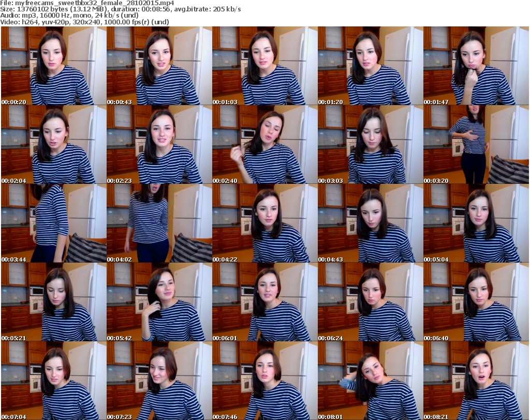This screenshot has height=420, width=530.
Task: Select the frame at timestamp 00:00:43
Action: coord(159,66)
